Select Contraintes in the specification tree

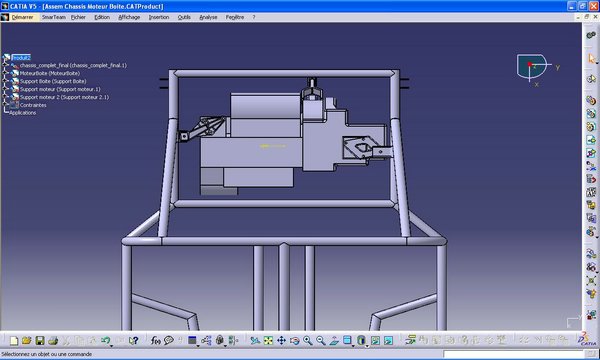(x=33, y=105)
